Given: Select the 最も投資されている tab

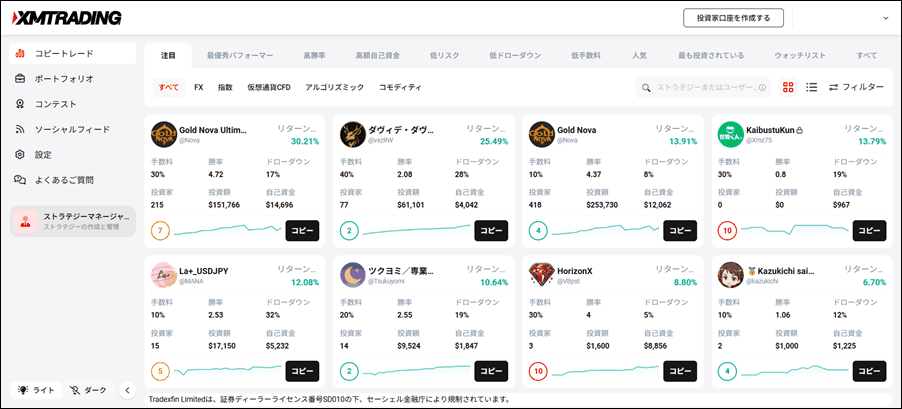Looking at the screenshot, I should point(711,56).
